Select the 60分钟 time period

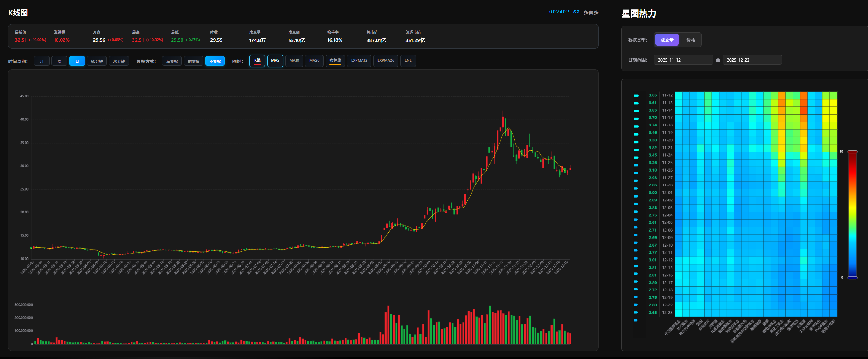[x=97, y=61]
